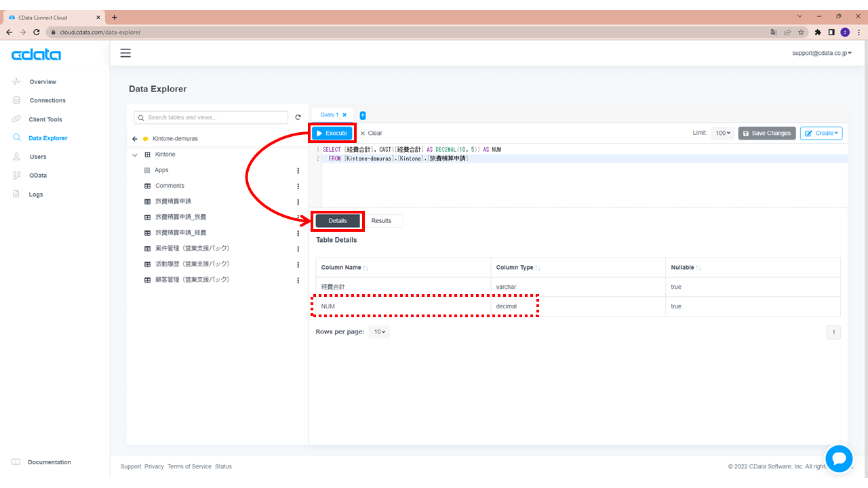Viewport: 868px width, 488px height.
Task: Switch to the Details tab
Action: click(x=338, y=221)
